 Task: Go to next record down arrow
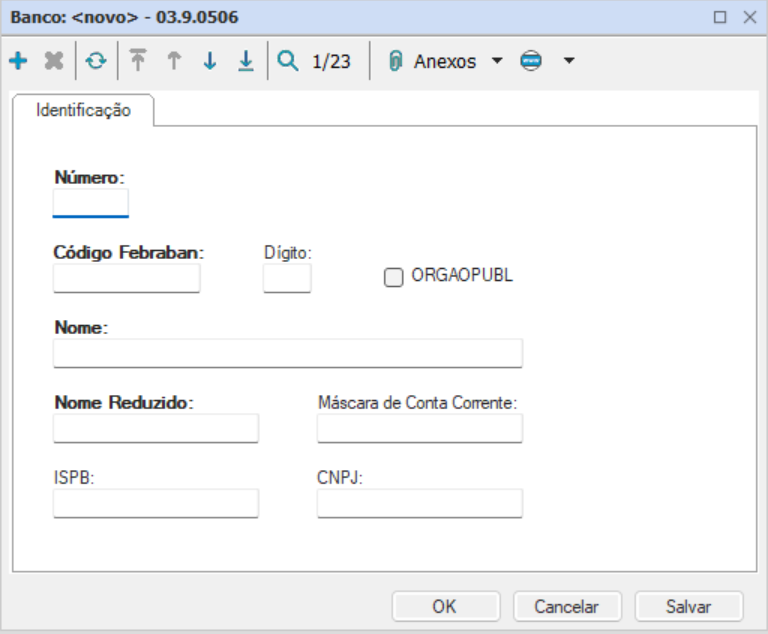(210, 61)
